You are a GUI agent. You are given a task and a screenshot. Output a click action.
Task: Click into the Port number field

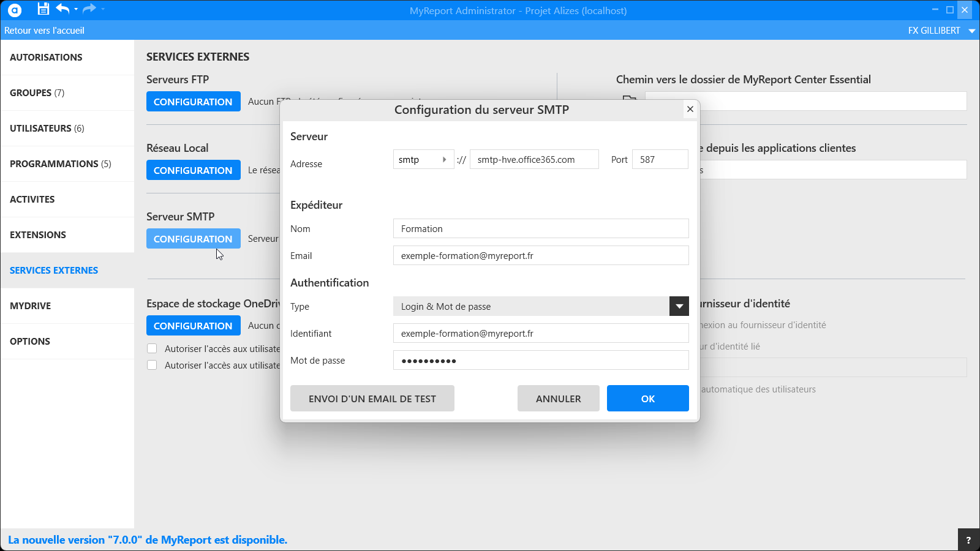coord(660,160)
